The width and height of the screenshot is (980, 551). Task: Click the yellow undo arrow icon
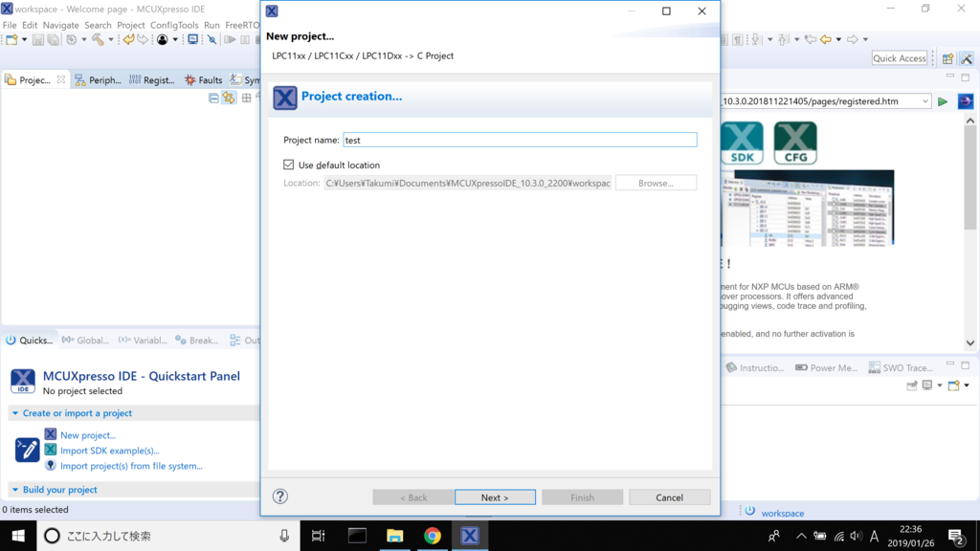[x=128, y=40]
